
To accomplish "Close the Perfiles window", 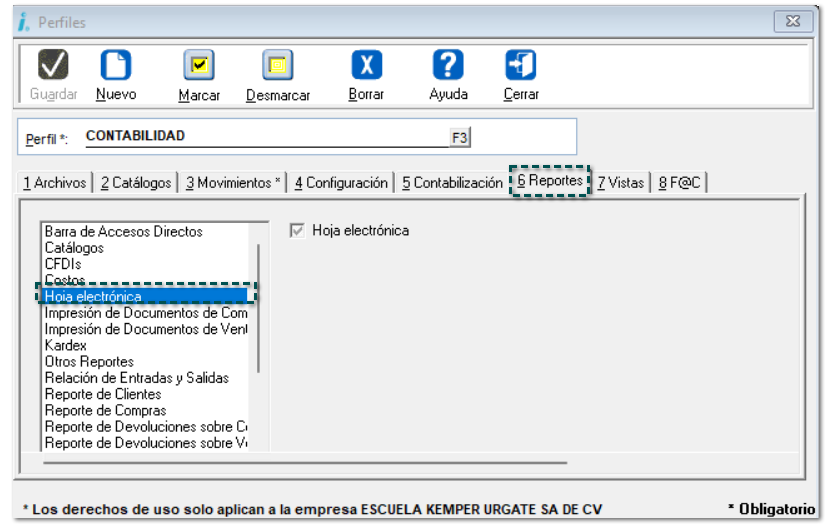I will [x=793, y=21].
